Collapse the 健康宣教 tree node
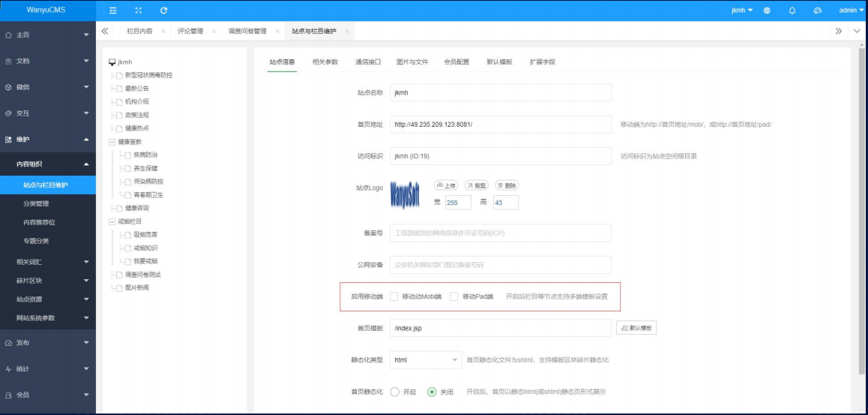Viewport: 868px width, 415px height. click(112, 141)
